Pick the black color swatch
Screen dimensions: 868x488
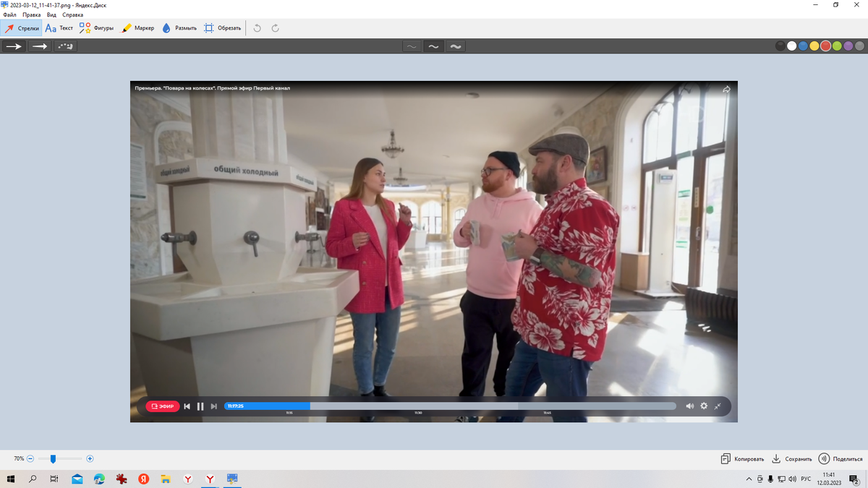[x=780, y=46]
